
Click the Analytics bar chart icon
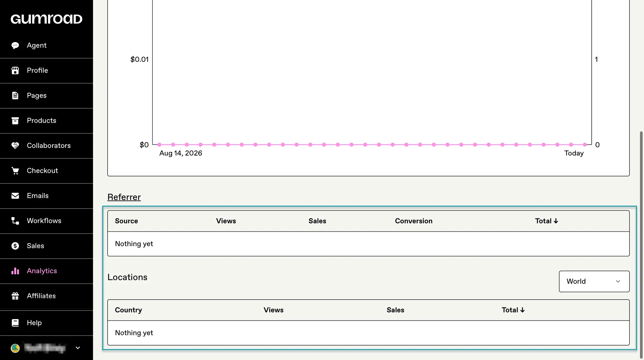pos(15,271)
